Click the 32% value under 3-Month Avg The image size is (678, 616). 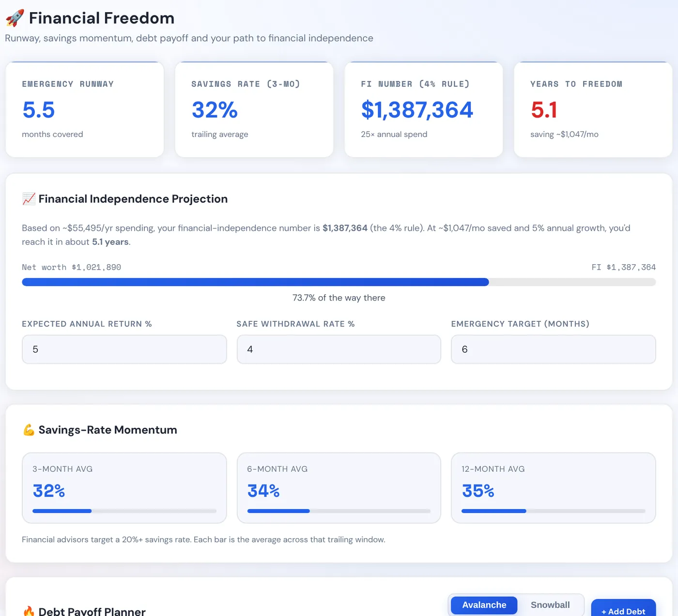pos(49,491)
